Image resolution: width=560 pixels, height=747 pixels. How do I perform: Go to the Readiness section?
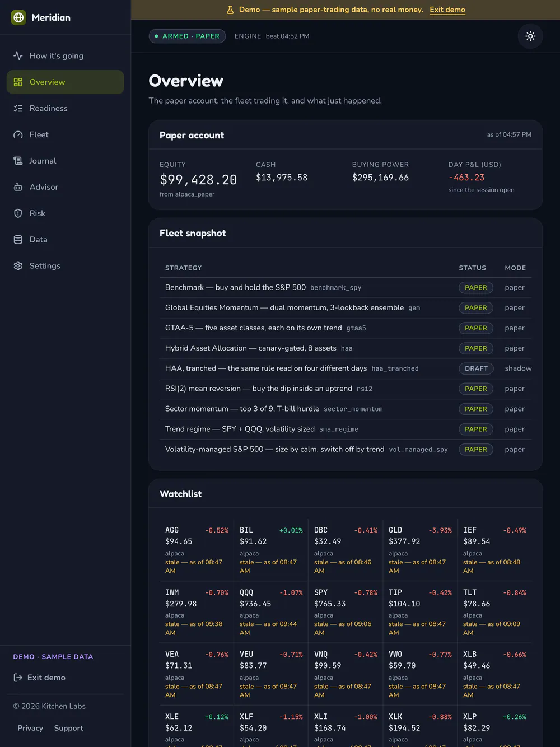(x=65, y=109)
